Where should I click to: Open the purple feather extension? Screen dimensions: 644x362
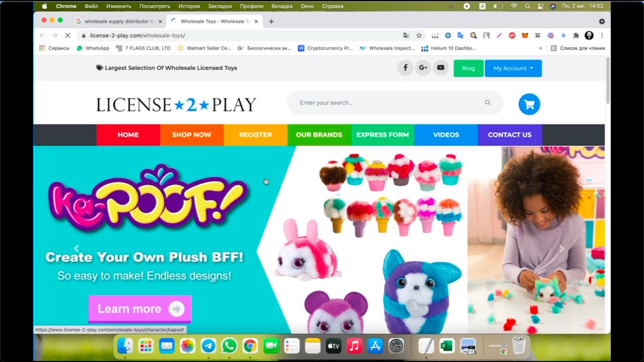coord(499,36)
